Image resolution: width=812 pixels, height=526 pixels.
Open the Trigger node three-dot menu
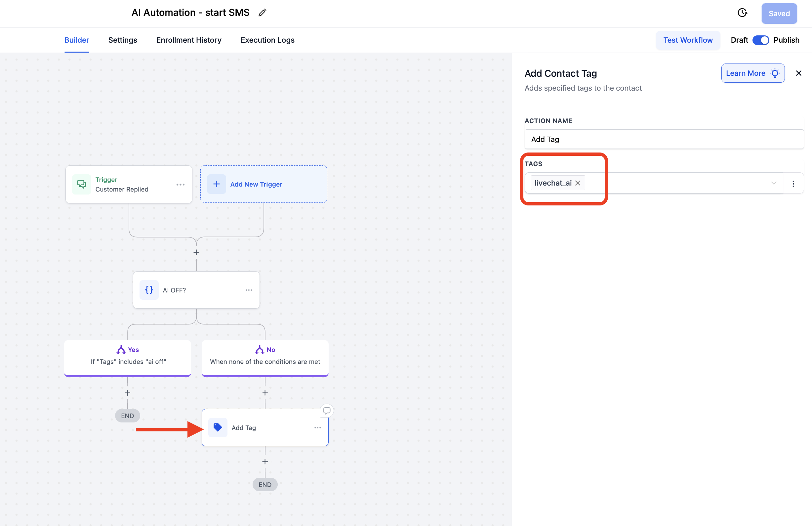181,184
